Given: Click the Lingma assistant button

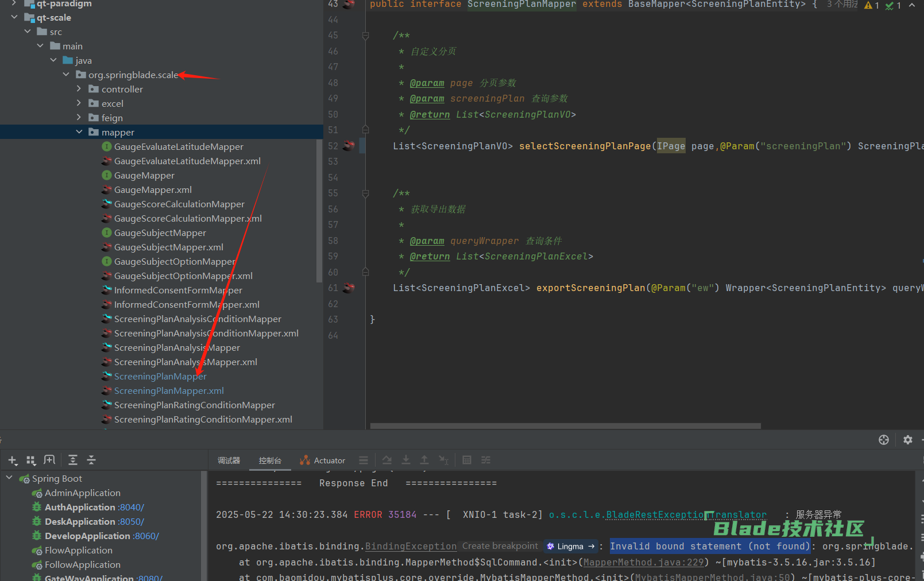Looking at the screenshot, I should click(x=570, y=547).
